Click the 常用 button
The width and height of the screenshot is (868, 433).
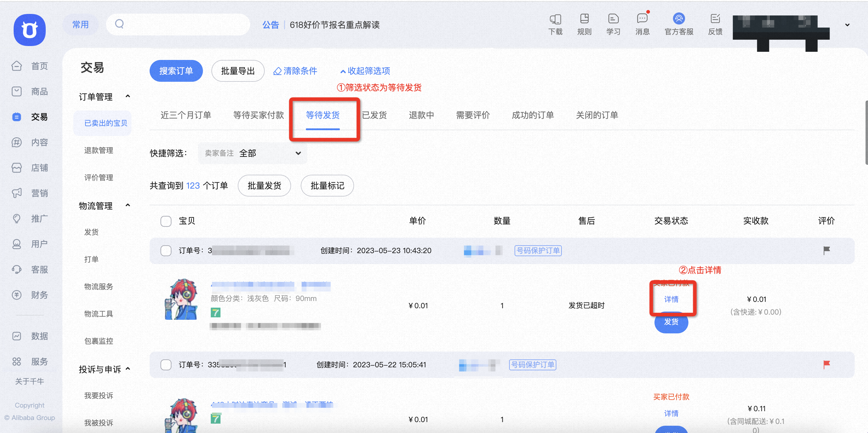[x=81, y=25]
